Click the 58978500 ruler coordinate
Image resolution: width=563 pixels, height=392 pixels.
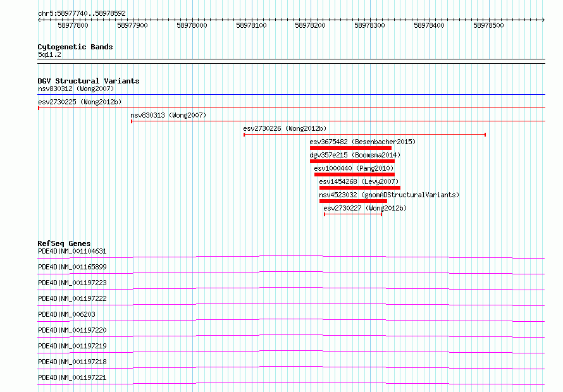point(489,25)
